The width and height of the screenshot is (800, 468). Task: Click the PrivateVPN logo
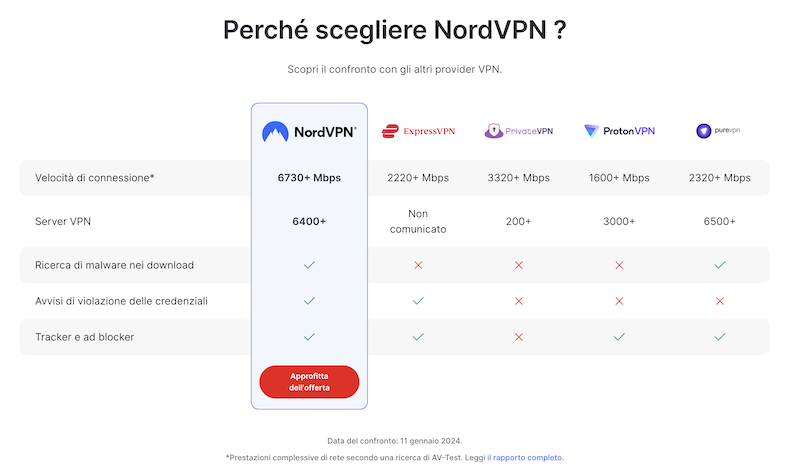pos(518,131)
